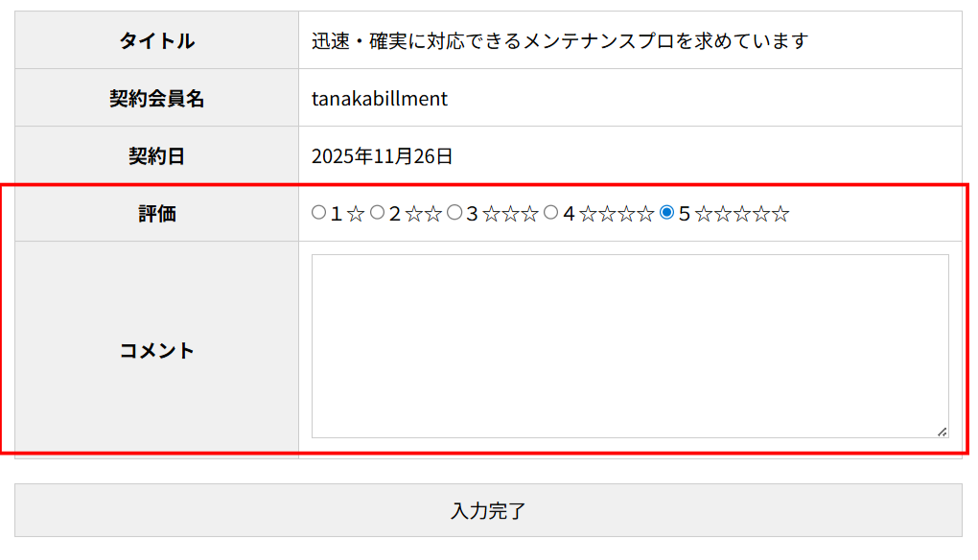
Task: Select the 1-star rating radio button
Action: (x=318, y=213)
